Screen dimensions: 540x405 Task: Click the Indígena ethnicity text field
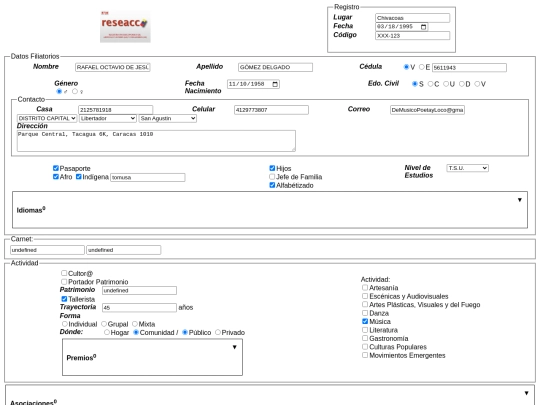[148, 177]
